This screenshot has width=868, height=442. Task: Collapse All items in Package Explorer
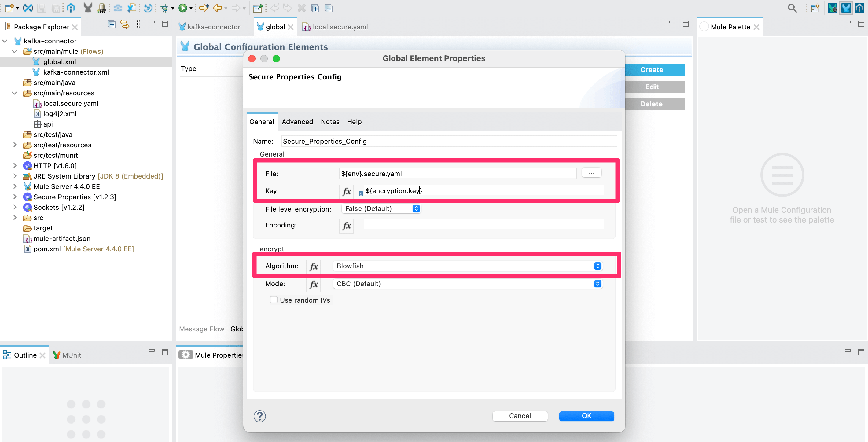click(x=111, y=24)
